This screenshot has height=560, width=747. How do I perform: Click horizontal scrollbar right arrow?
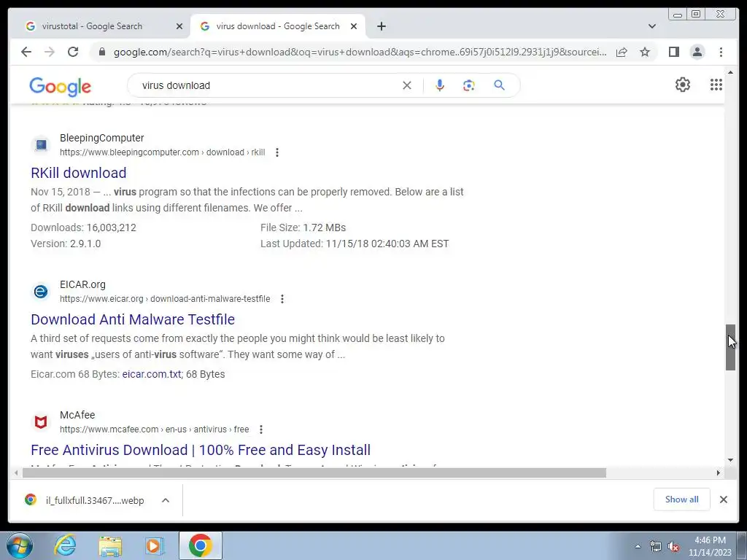pyautogui.click(x=719, y=472)
